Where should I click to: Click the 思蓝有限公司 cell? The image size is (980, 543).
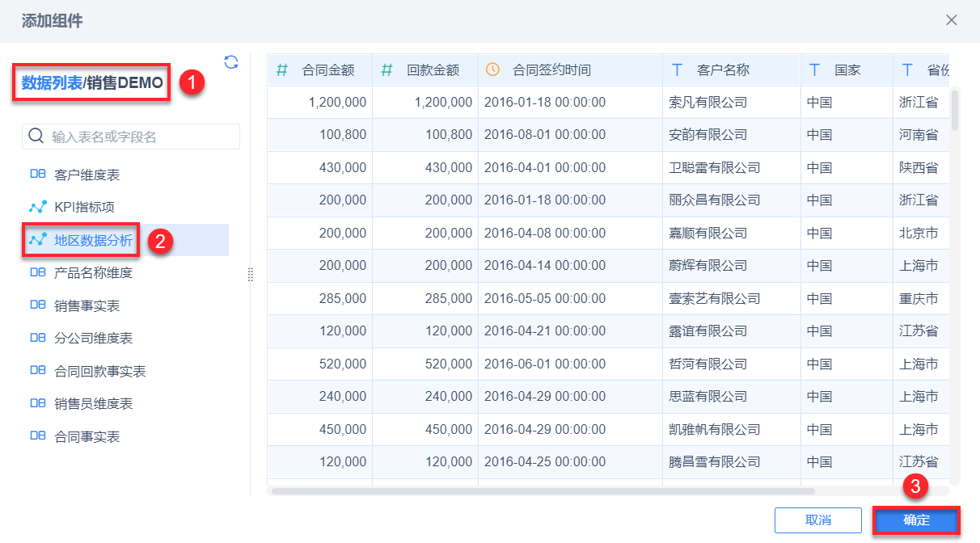pyautogui.click(x=732, y=397)
